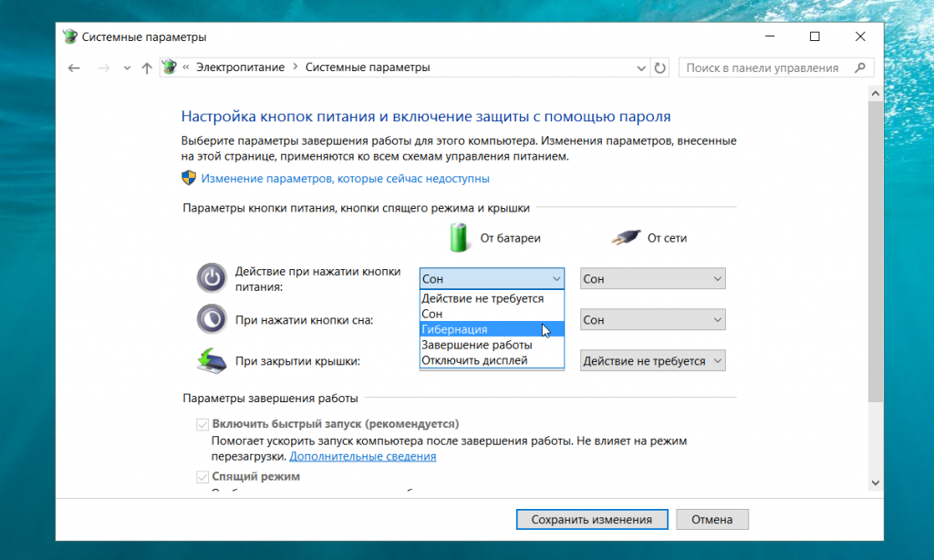Click the При нажатии кнопки сна label

pos(305,320)
